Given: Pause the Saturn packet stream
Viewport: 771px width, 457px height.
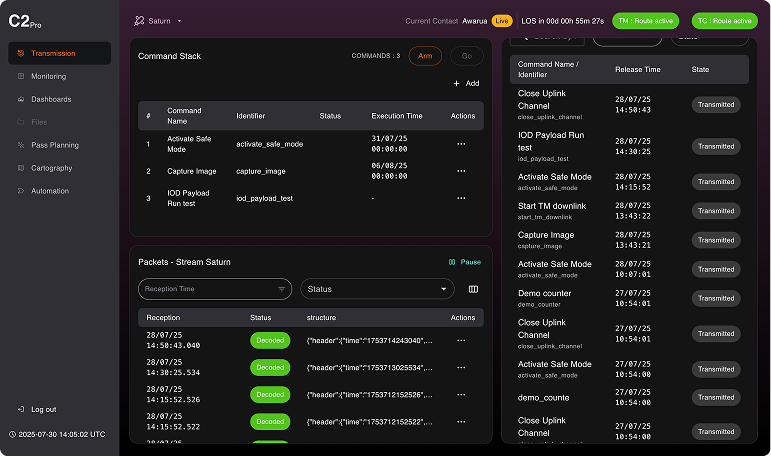Looking at the screenshot, I should [x=465, y=262].
